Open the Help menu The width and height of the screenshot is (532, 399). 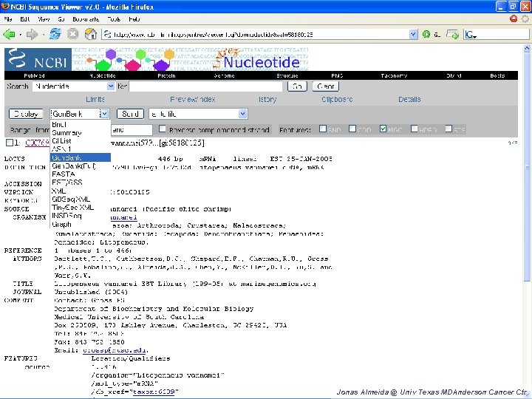point(134,19)
